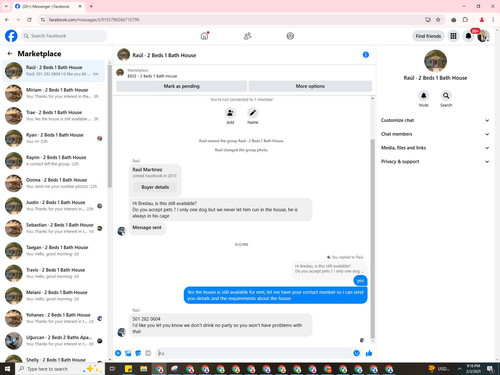Focus the Search Facebook field
The image size is (500, 375).
click(64, 36)
